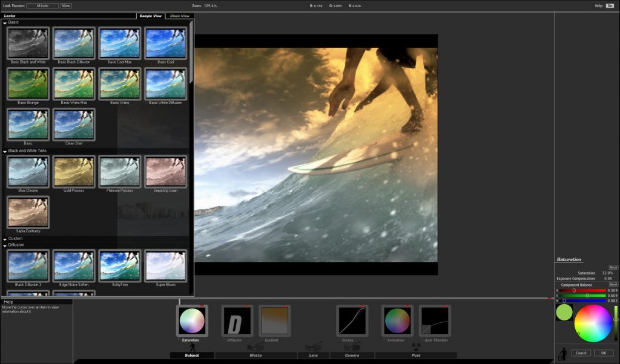Click the radiation icon above Post
The image size is (620, 364).
tap(416, 346)
